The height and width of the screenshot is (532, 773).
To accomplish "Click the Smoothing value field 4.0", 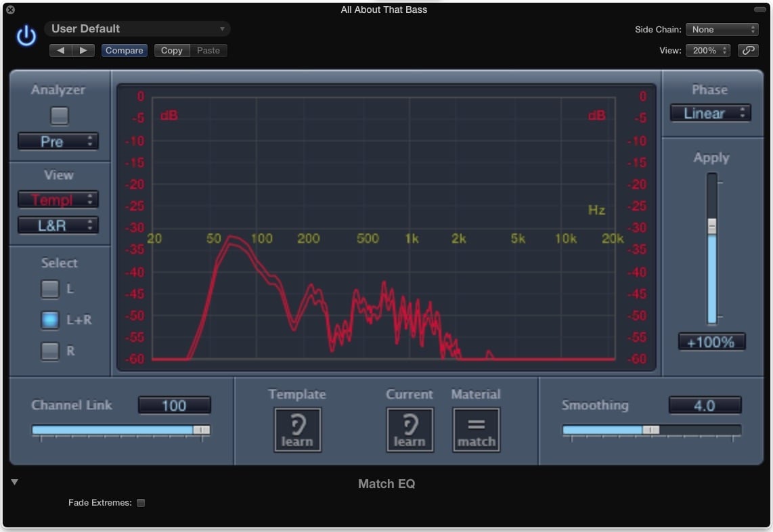I will click(x=705, y=405).
